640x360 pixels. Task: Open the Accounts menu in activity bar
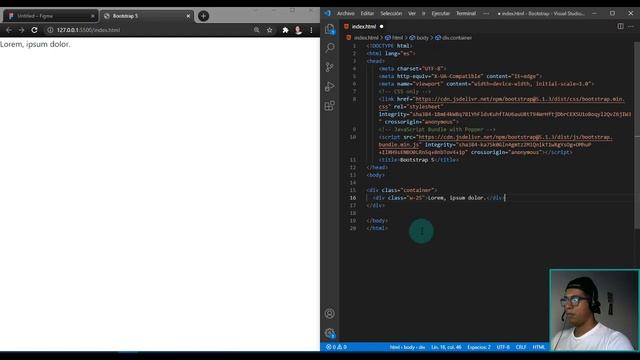pos(329,313)
